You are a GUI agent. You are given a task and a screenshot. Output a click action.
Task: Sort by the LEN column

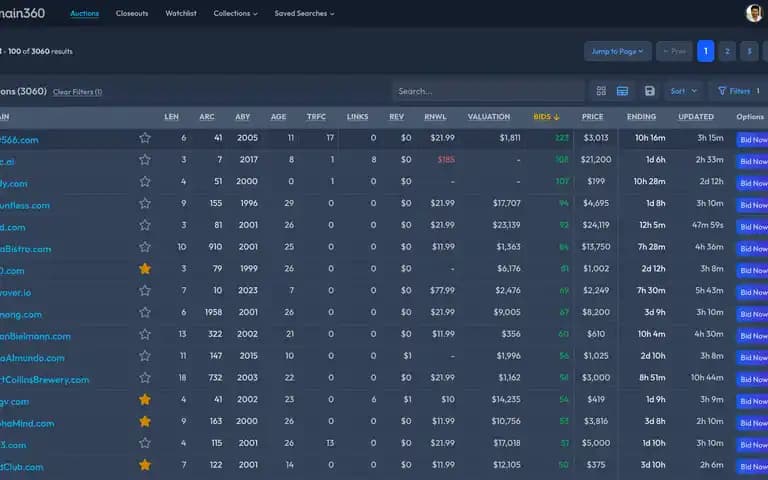click(171, 117)
